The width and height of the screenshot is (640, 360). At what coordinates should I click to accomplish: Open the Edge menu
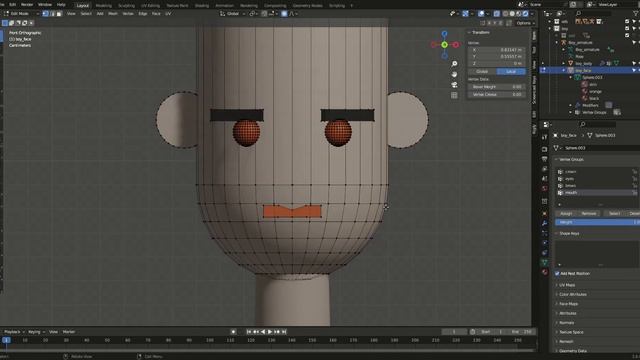click(x=142, y=13)
